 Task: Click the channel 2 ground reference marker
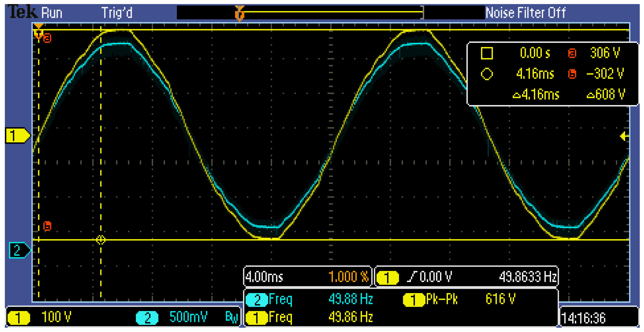[x=20, y=250]
